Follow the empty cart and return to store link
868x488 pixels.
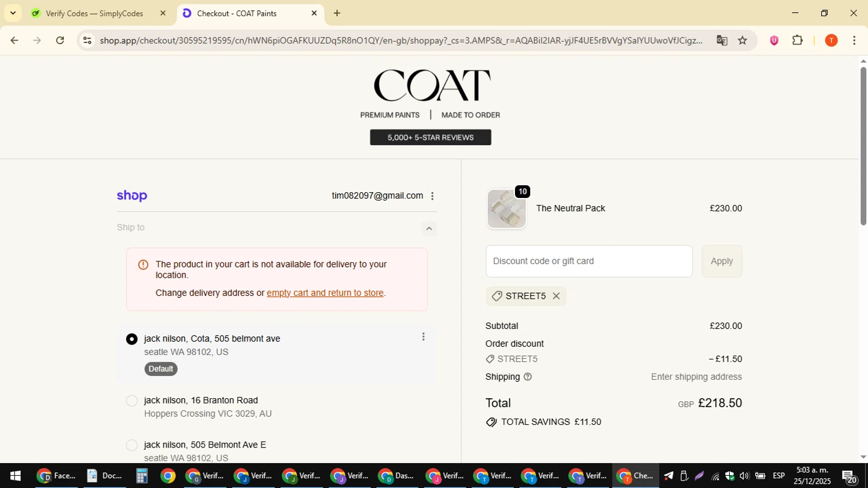pos(325,293)
